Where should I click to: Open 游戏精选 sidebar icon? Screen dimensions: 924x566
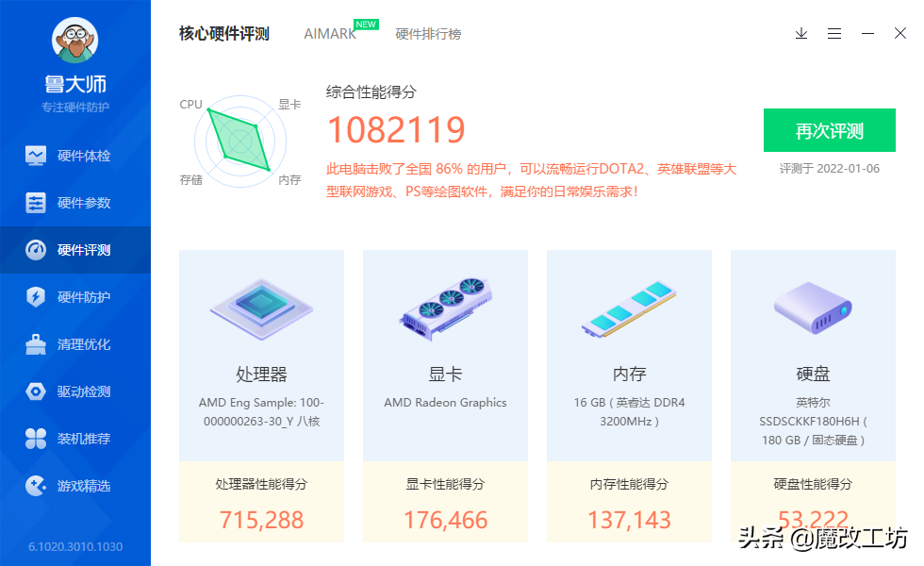(x=36, y=486)
